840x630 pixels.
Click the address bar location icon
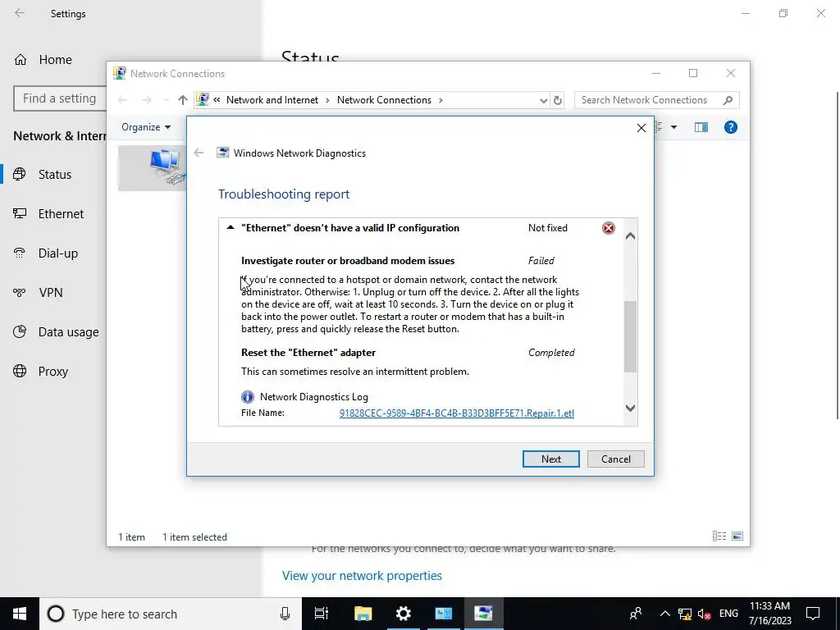coord(203,99)
